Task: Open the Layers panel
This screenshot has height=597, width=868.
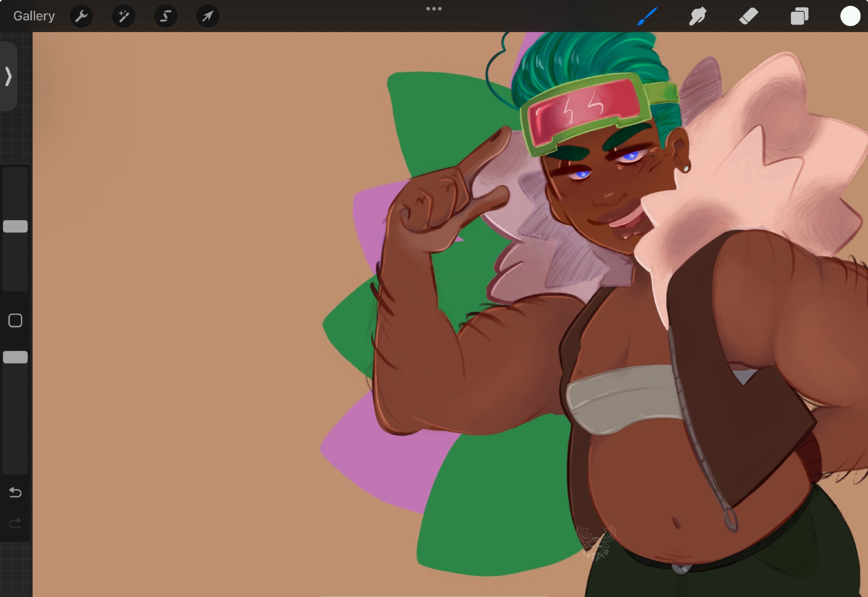Action: 799,16
